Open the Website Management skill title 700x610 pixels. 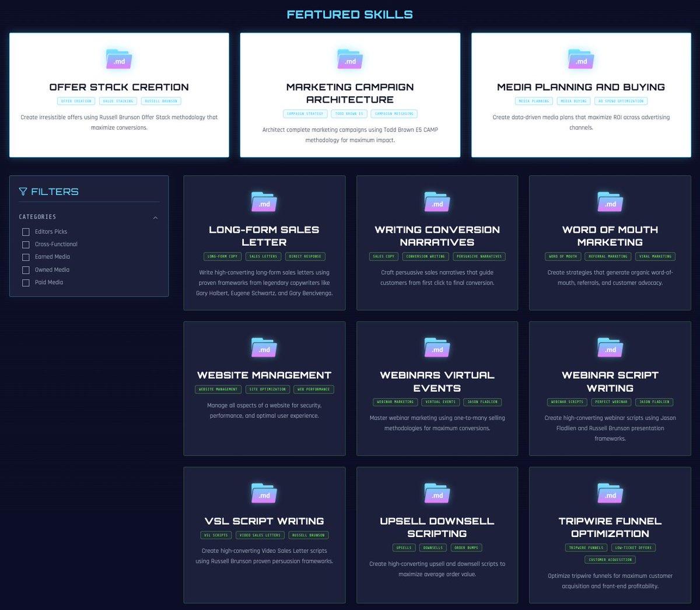pyautogui.click(x=264, y=375)
